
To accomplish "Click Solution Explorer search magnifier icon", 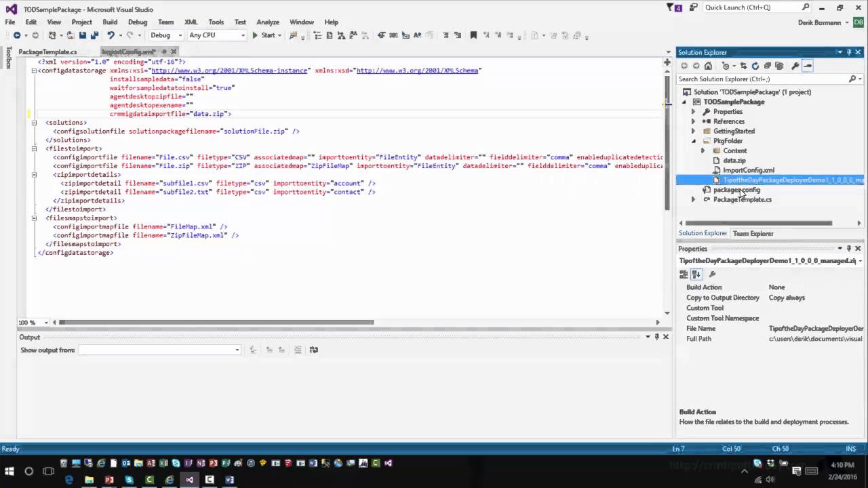I will pyautogui.click(x=852, y=79).
